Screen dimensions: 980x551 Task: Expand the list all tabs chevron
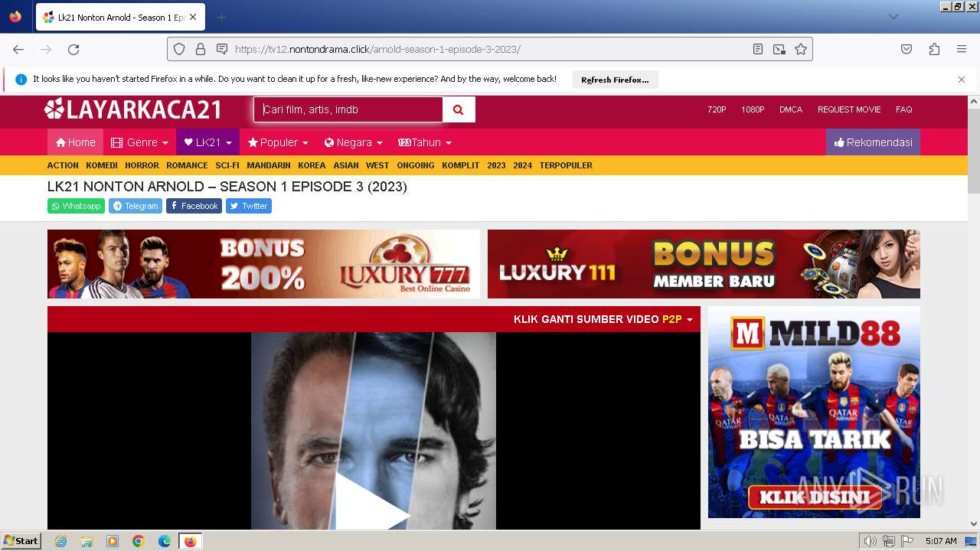(893, 17)
